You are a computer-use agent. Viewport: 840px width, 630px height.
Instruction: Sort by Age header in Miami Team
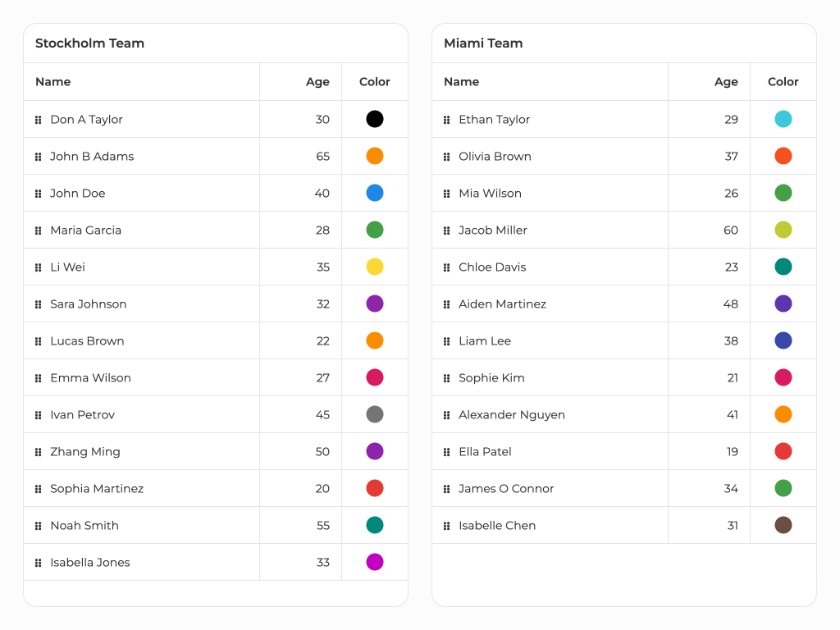[726, 82]
